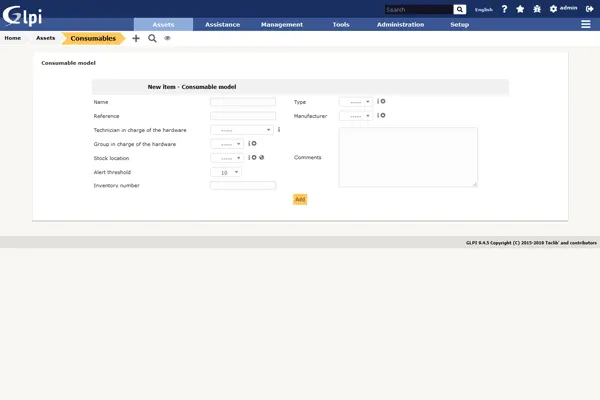This screenshot has height=400, width=600.
Task: Click into the Comments text area
Action: [x=408, y=157]
